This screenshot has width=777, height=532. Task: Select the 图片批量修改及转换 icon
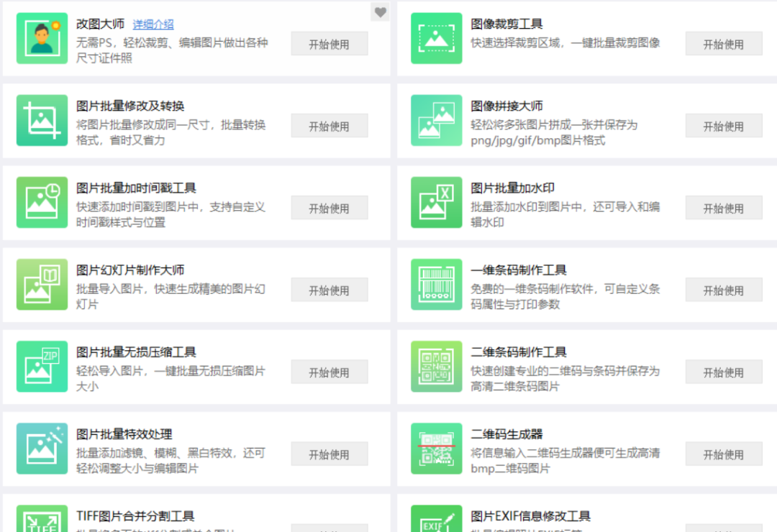[x=42, y=120]
